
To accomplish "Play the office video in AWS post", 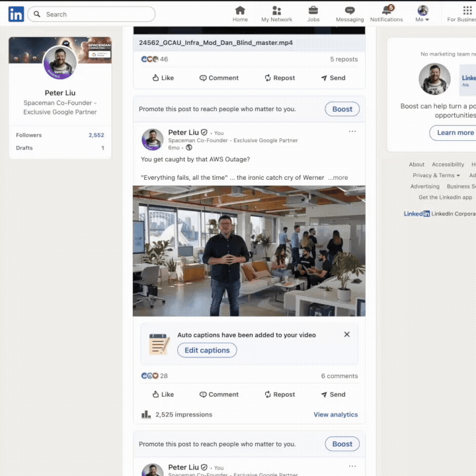I will [249, 251].
